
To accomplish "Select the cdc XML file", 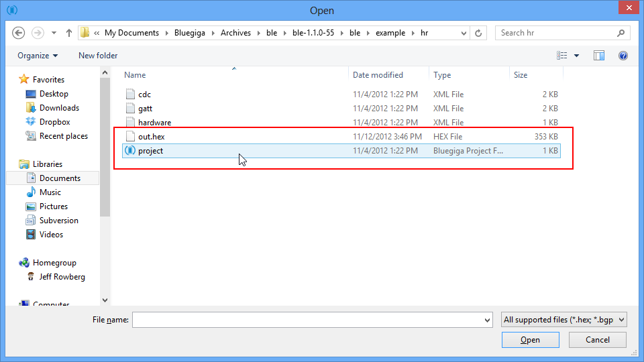I will pyautogui.click(x=341, y=95).
